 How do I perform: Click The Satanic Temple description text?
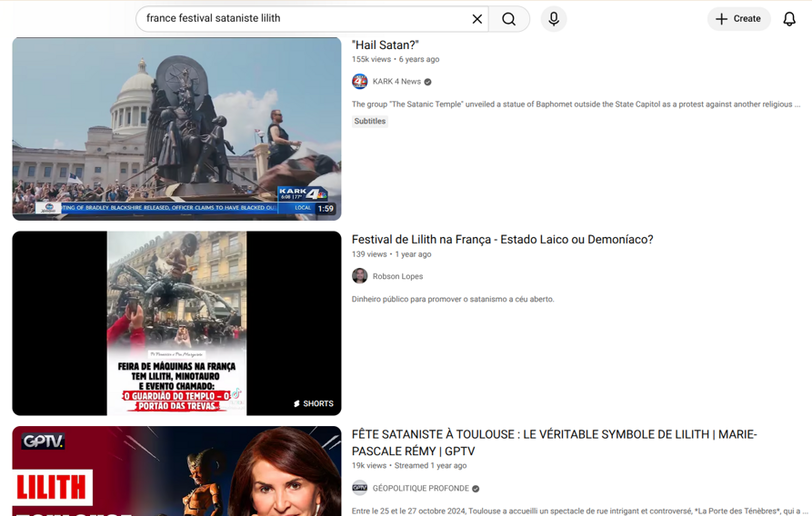[576, 104]
